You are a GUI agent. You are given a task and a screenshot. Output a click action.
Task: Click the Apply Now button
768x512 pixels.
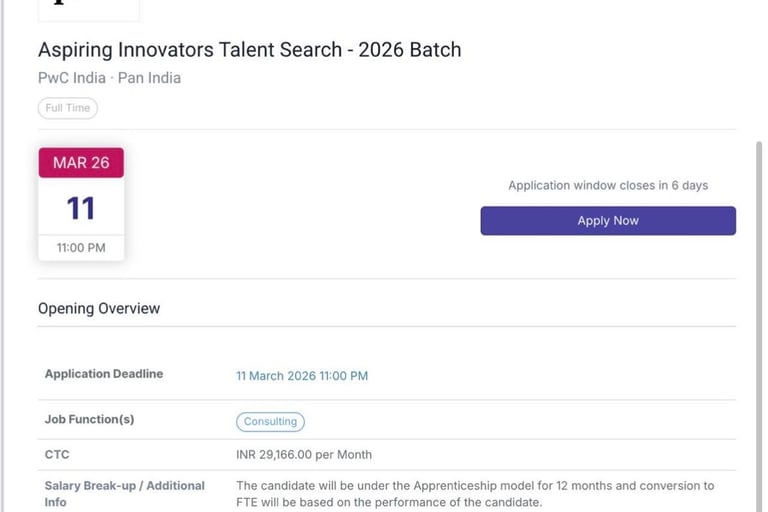tap(608, 221)
